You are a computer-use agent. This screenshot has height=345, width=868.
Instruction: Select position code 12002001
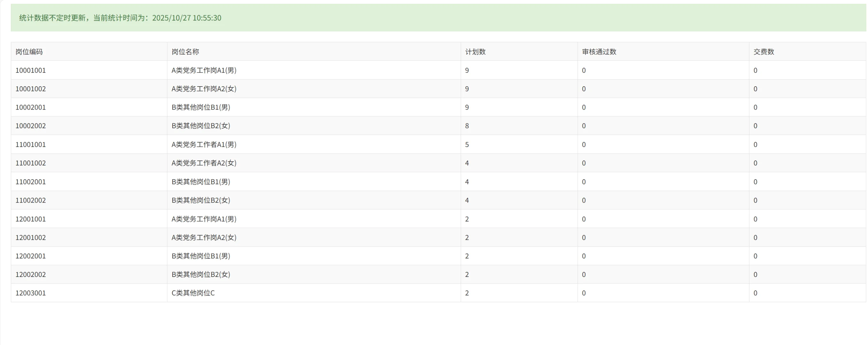31,256
